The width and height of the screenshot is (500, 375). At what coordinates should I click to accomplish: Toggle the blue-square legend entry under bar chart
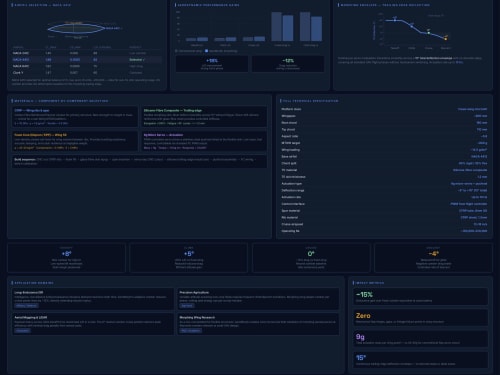[x=221, y=51]
